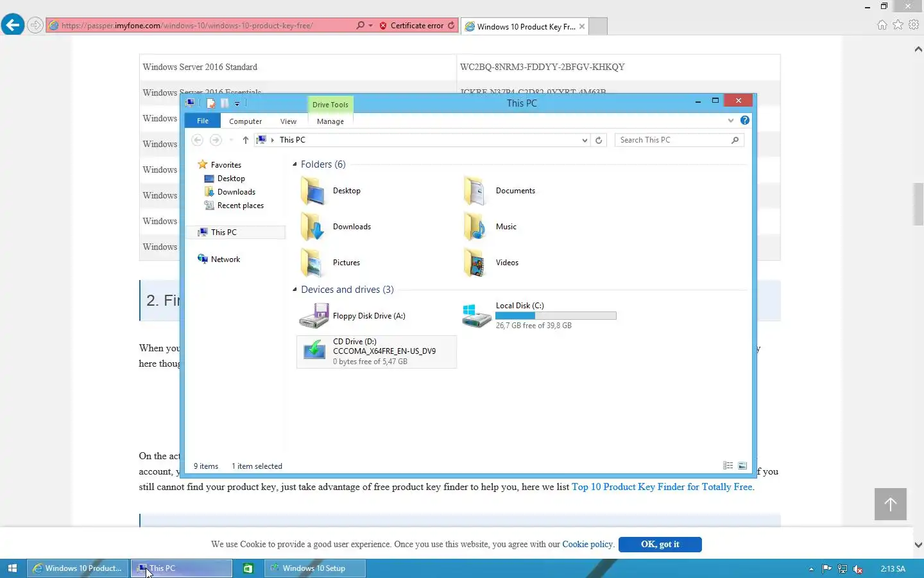Open recent locations dropdown arrow

pyautogui.click(x=231, y=140)
